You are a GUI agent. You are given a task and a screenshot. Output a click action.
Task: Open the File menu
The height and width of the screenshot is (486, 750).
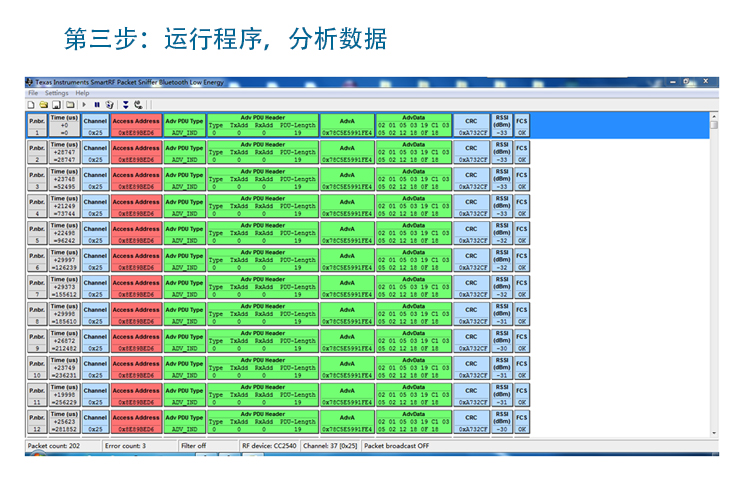33,93
